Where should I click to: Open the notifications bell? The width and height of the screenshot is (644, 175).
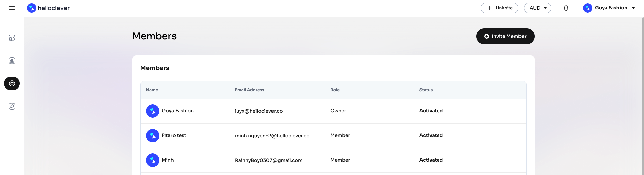pos(566,8)
